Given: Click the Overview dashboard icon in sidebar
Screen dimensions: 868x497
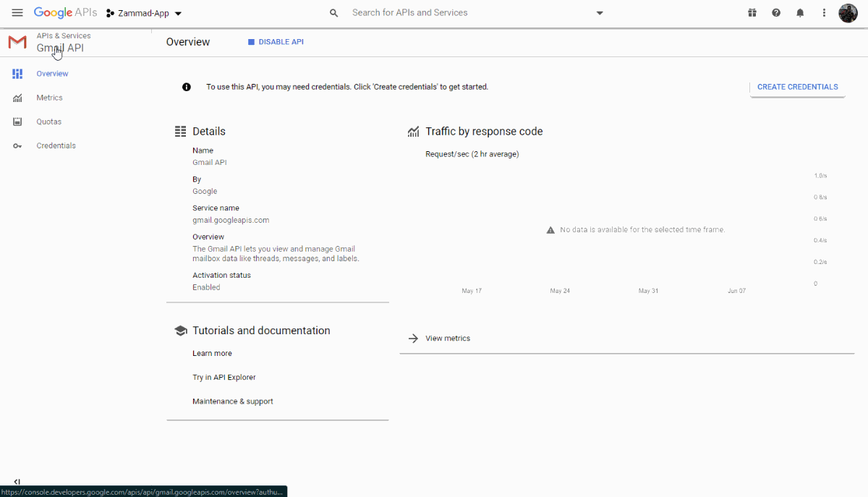Looking at the screenshot, I should click(17, 74).
